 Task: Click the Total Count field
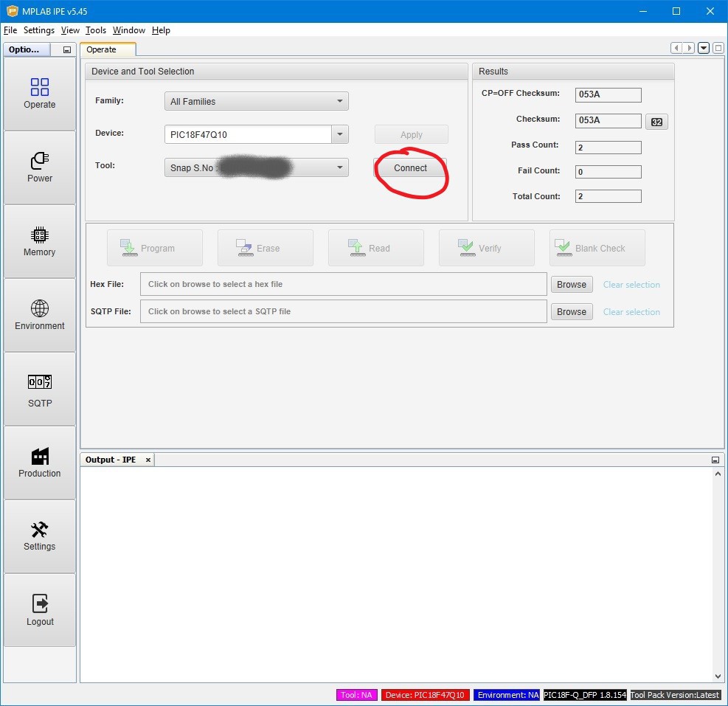609,196
